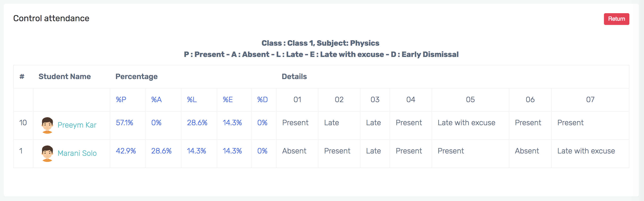Click the Control attendance page title
This screenshot has width=644, height=201.
pyautogui.click(x=51, y=18)
